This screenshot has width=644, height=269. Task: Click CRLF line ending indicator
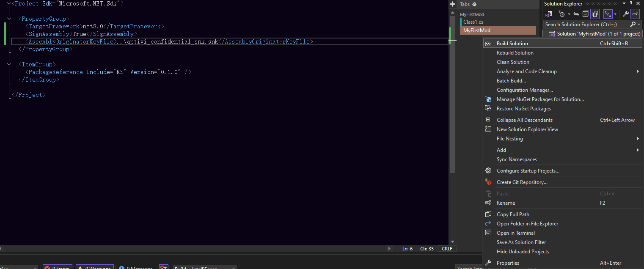coord(447,249)
